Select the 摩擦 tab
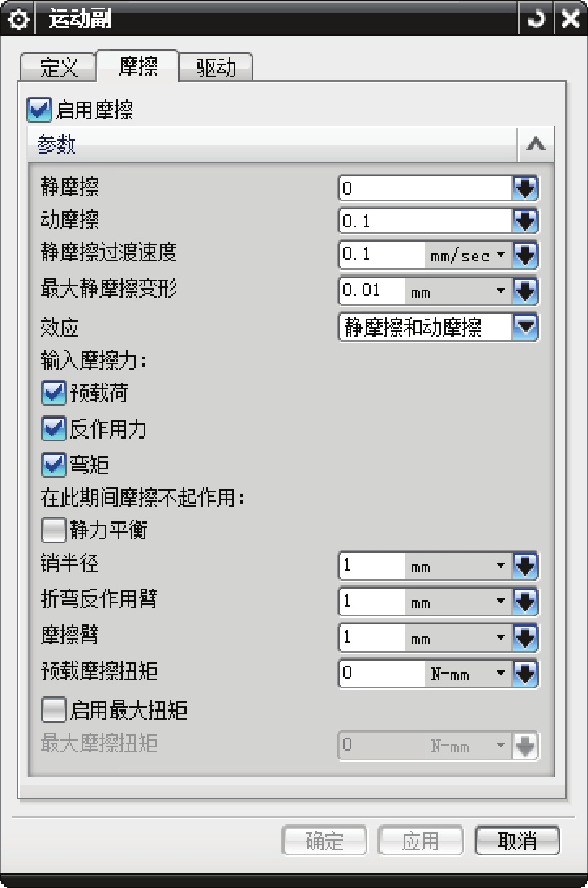Screen dimensions: 588x888 [x=138, y=66]
